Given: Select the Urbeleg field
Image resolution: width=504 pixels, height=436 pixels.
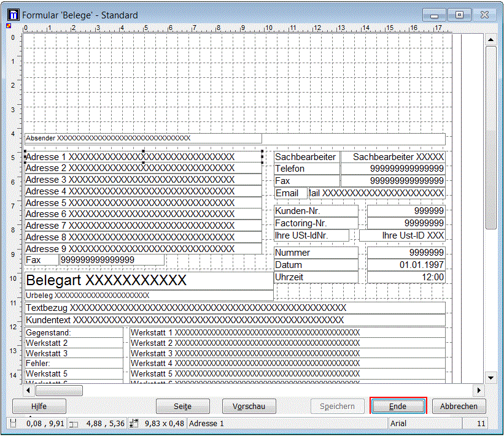Looking at the screenshot, I should (x=149, y=296).
